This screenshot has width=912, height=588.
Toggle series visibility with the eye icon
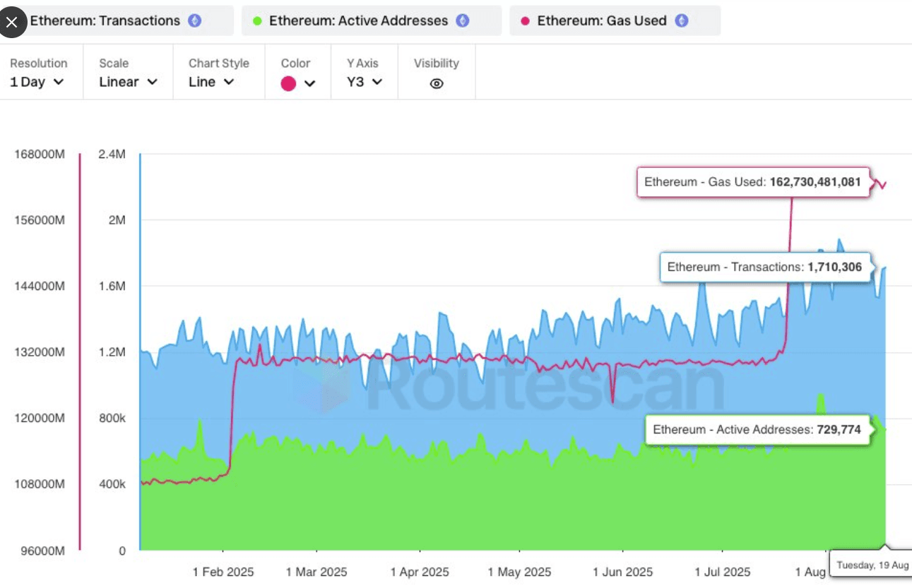point(437,83)
